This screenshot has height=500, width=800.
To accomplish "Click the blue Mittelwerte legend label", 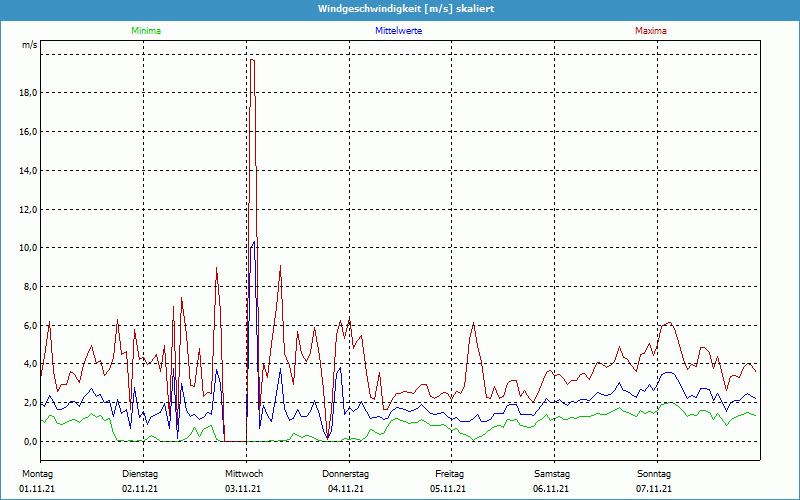I will (398, 31).
